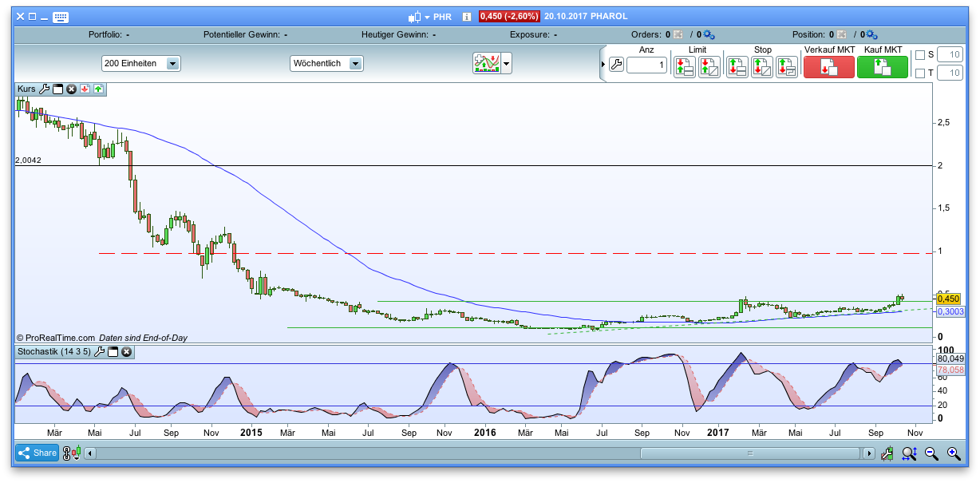Open the virtual keyboard icon in title bar
Viewport: 980px width, 483px height.
pos(61,17)
